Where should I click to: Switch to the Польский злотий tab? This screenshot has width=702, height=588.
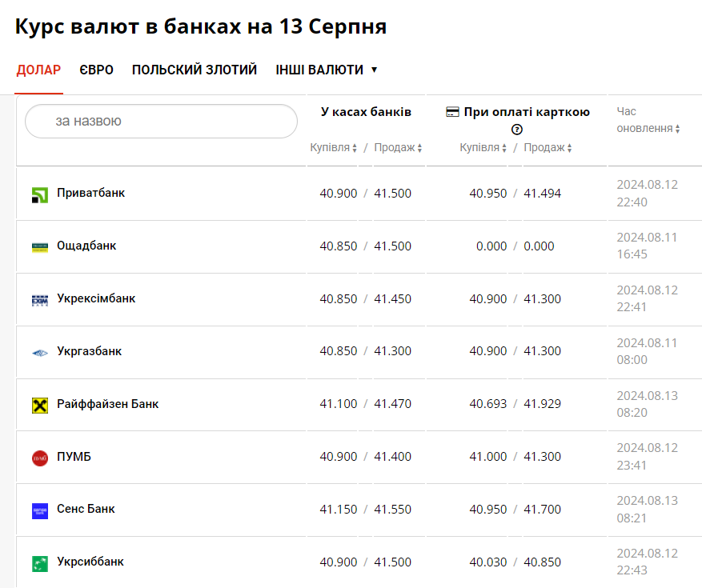[x=195, y=70]
